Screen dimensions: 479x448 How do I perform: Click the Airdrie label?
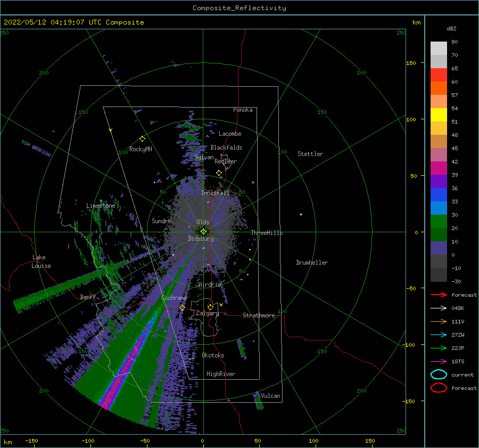(x=210, y=284)
